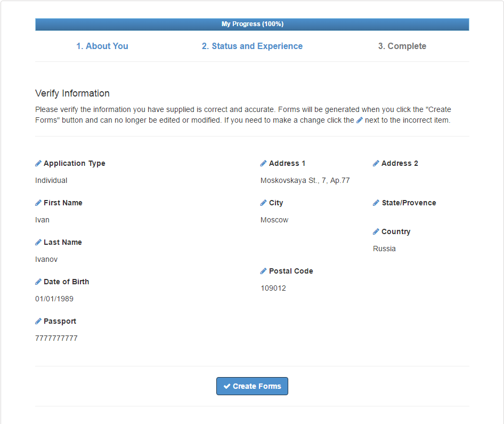Select the Complete step tab
Screen dimensions: 504x424
(x=402, y=46)
